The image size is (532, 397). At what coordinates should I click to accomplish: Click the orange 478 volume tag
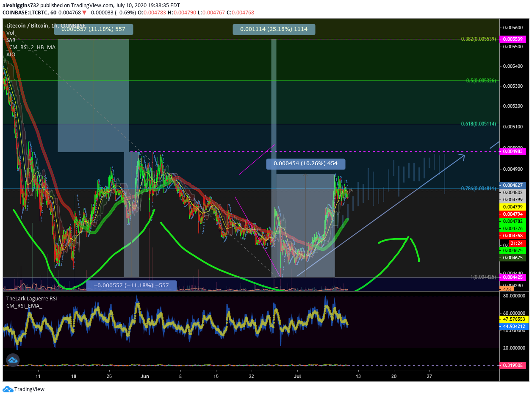pos(507,289)
